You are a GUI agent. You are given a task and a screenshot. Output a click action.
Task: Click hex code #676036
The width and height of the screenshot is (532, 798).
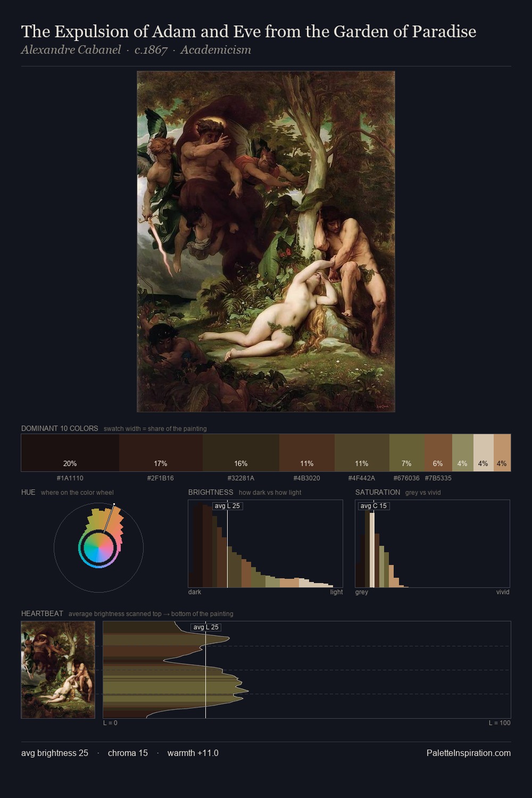point(406,478)
